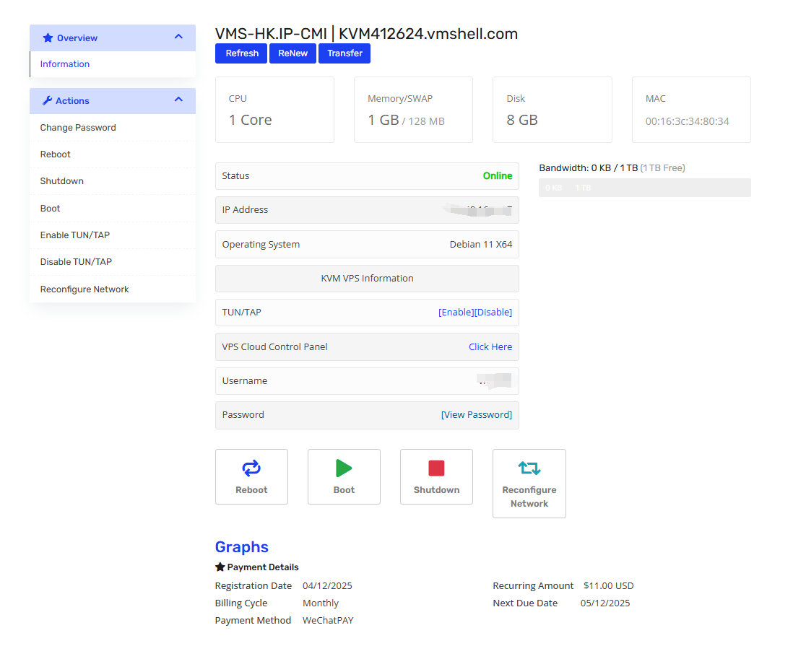Open Information in the sidebar

(x=65, y=64)
